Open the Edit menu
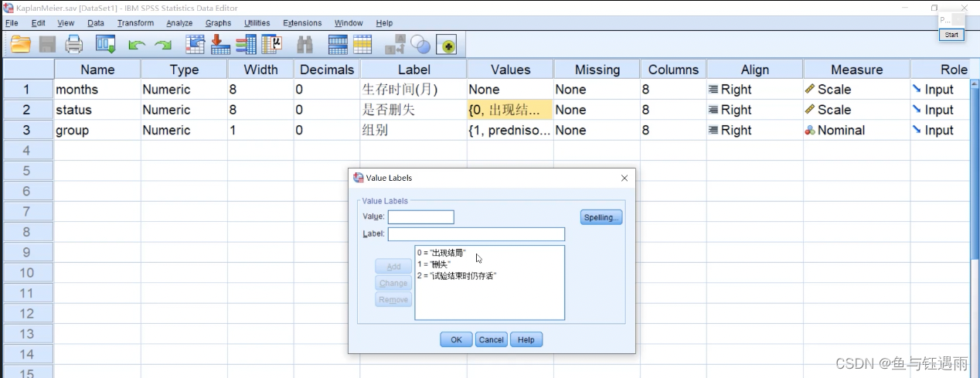The height and width of the screenshot is (378, 980). click(x=38, y=23)
